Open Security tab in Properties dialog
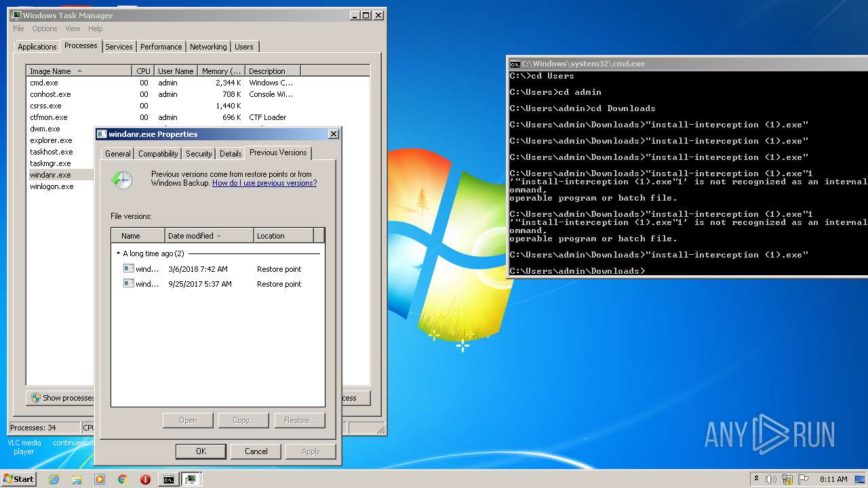The width and height of the screenshot is (868, 488). click(x=199, y=154)
